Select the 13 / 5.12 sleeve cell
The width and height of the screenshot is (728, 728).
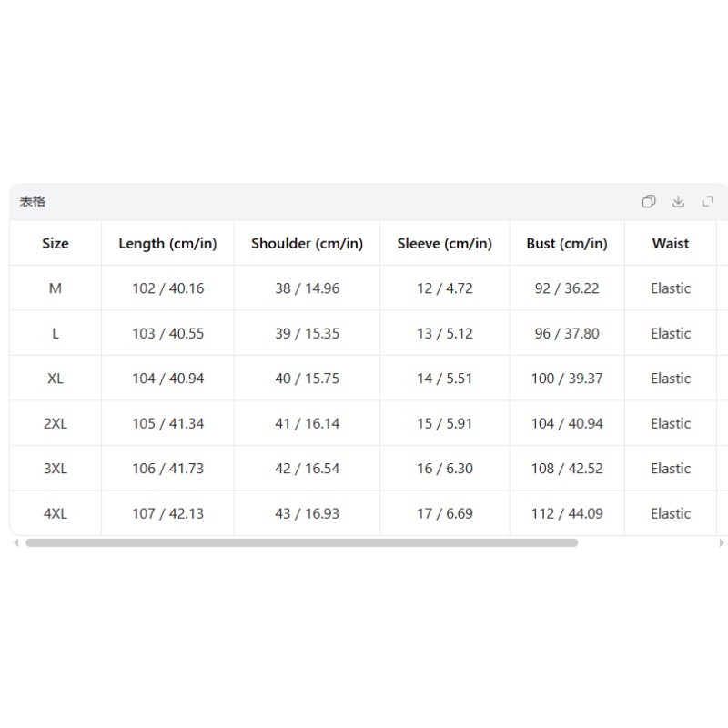pyautogui.click(x=445, y=333)
